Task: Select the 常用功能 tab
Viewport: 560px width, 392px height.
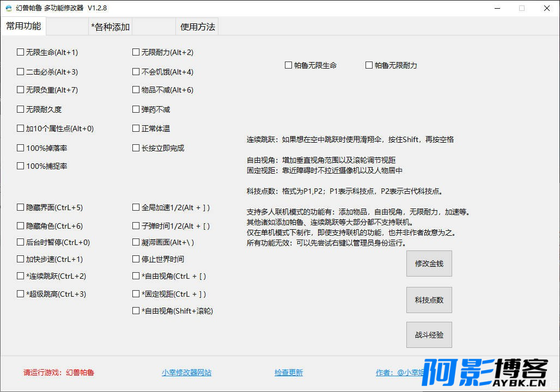Action: [x=23, y=26]
